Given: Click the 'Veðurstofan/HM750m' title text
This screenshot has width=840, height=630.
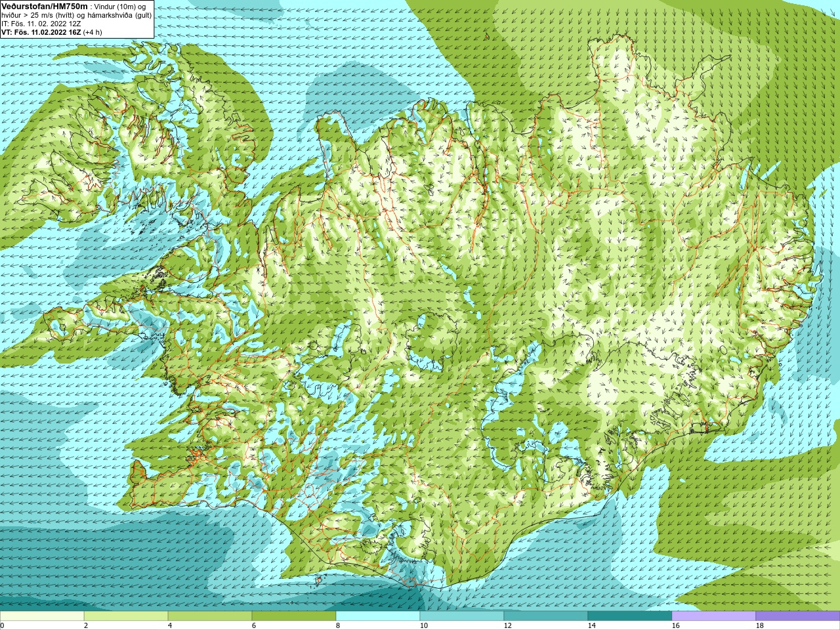Looking at the screenshot, I should click(x=45, y=6).
